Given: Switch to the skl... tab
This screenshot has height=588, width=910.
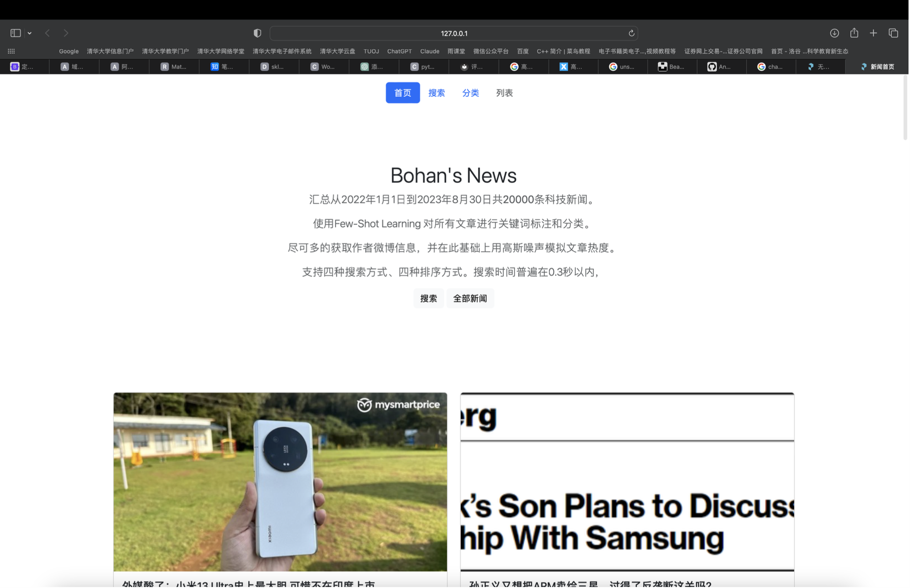Looking at the screenshot, I should coord(273,67).
